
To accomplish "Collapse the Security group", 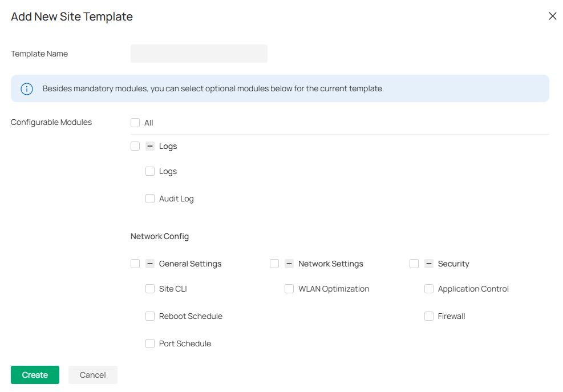I will 428,264.
